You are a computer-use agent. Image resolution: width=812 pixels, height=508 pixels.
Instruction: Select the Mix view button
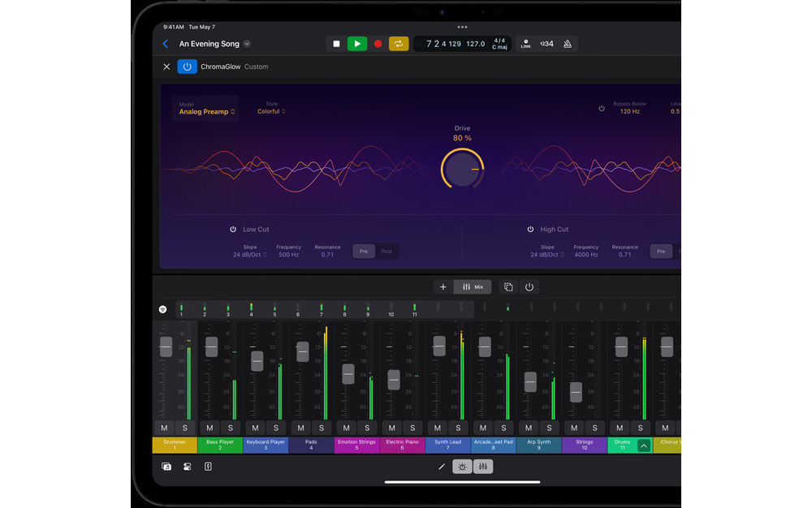pos(473,287)
